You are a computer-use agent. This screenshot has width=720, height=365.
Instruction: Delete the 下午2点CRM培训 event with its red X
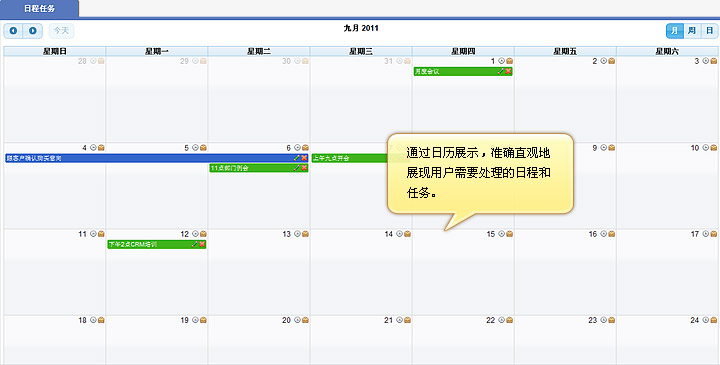pyautogui.click(x=202, y=244)
